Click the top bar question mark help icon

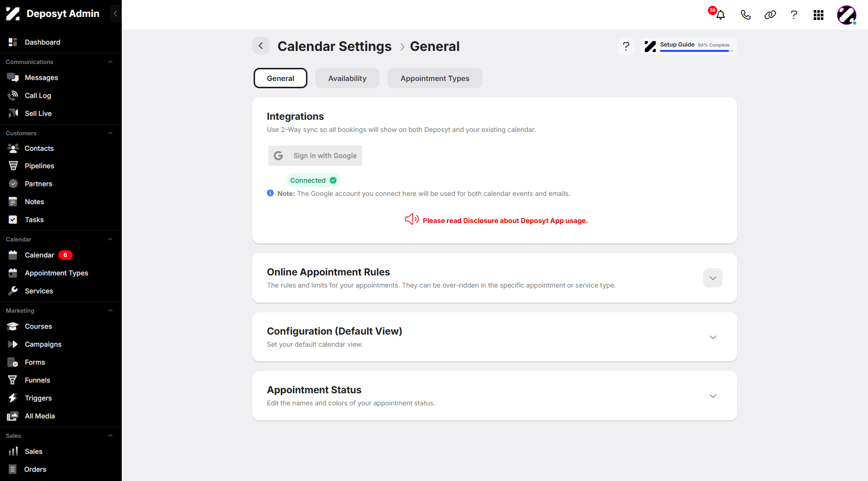[x=794, y=15]
